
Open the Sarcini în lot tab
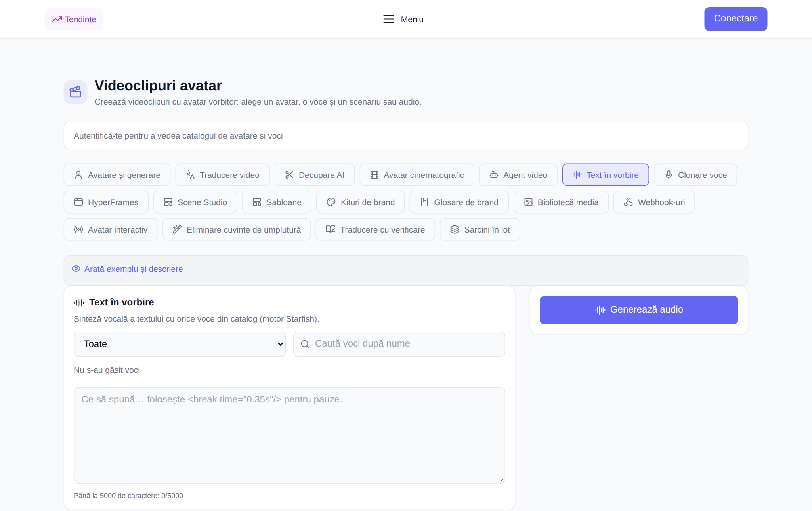coord(480,229)
